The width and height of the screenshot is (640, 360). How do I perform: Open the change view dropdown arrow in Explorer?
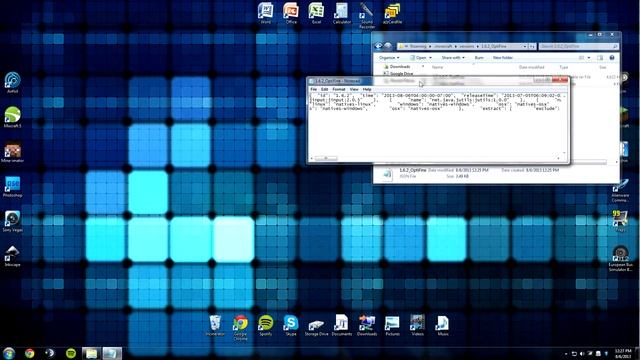click(x=589, y=58)
